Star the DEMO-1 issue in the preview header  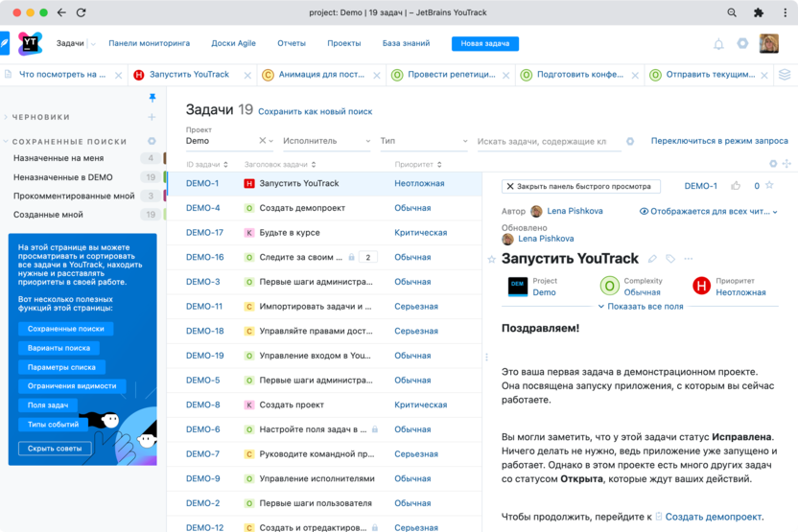770,186
